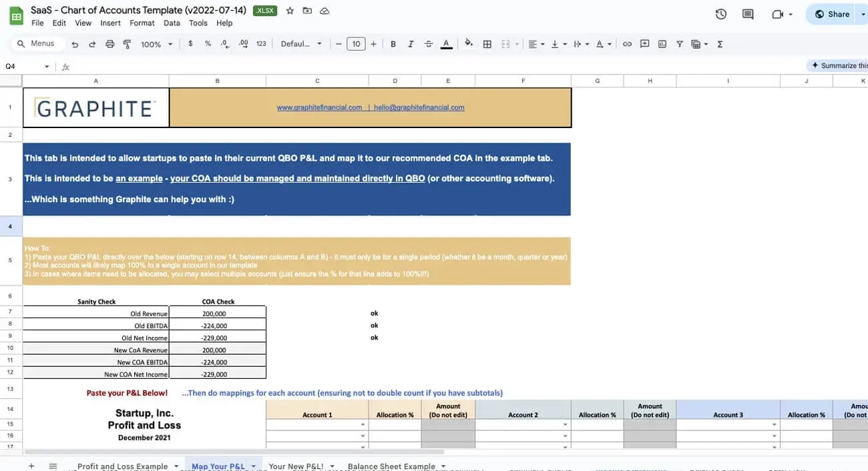Viewport: 868px width, 471px height.
Task: Switch to Profit and Loss Example tab
Action: 123,466
